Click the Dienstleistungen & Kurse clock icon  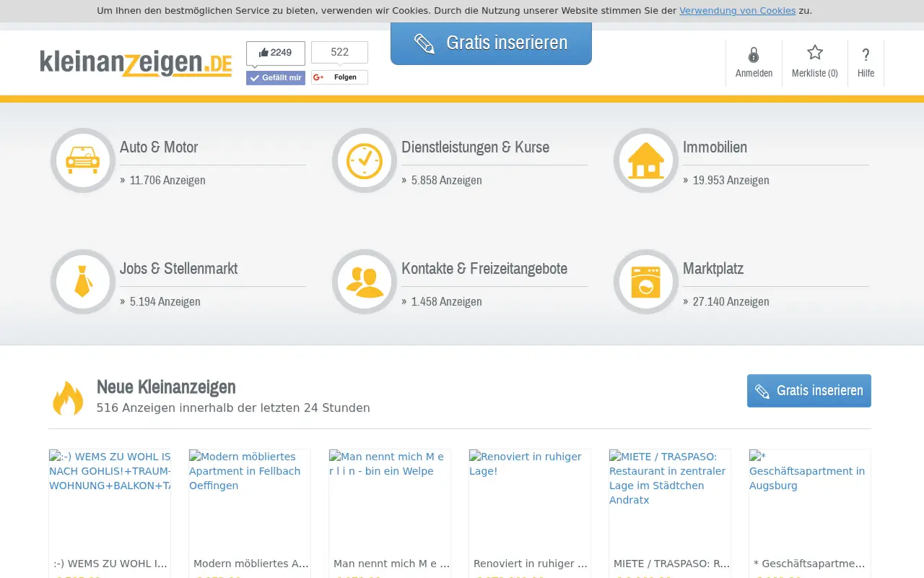365,160
